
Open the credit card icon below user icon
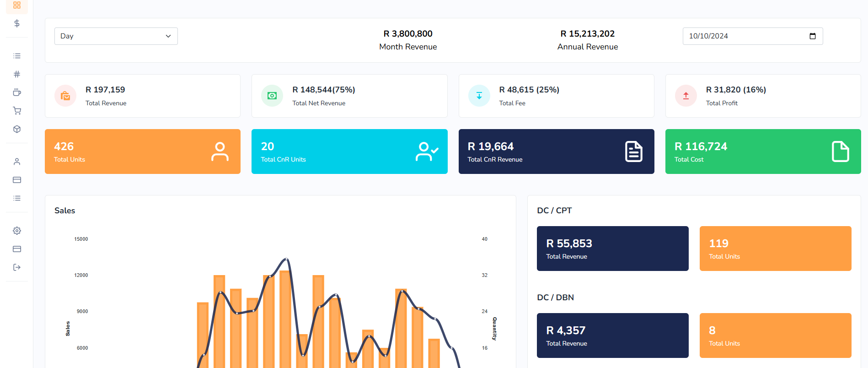[17, 180]
